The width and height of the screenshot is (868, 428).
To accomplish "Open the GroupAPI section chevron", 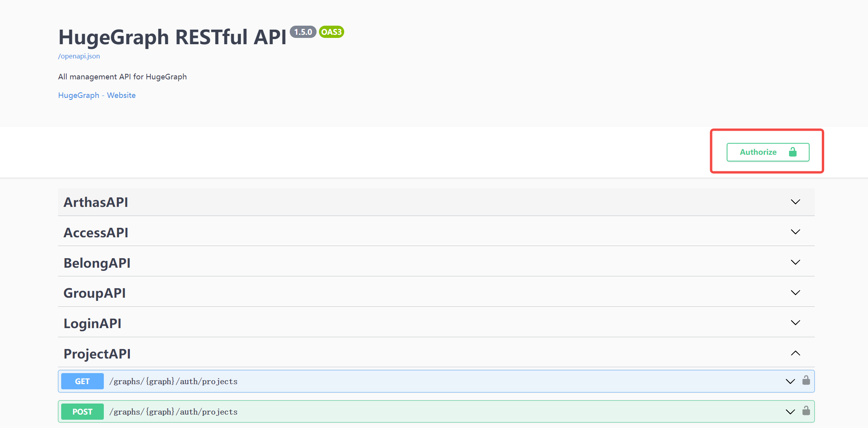I will tap(795, 293).
